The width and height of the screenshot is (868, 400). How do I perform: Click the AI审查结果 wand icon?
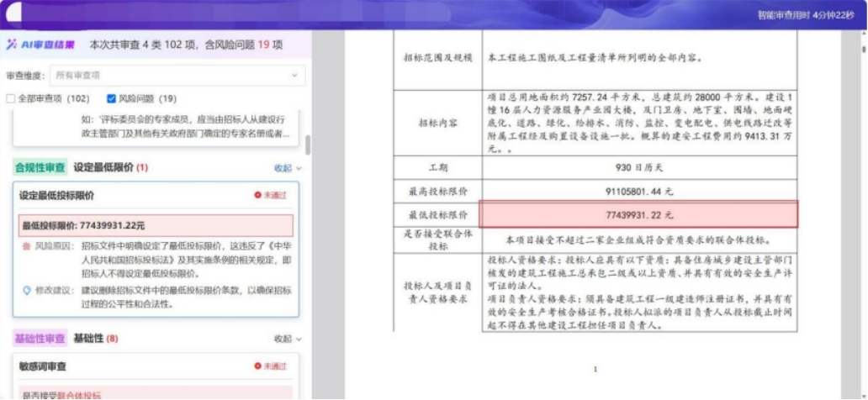click(x=11, y=45)
